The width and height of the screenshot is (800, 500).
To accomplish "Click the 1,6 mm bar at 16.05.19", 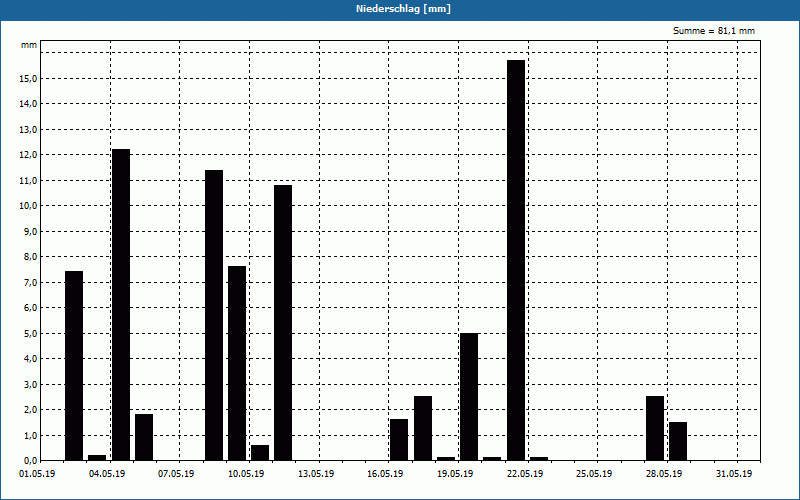I will point(399,439).
